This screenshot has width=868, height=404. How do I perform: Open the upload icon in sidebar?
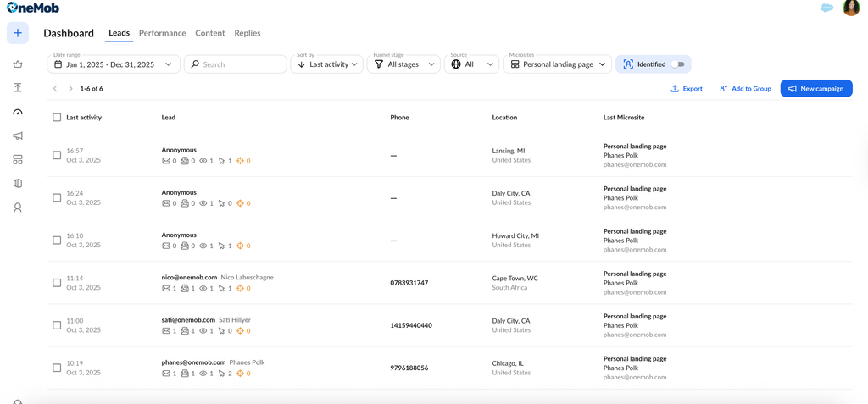pos(18,88)
